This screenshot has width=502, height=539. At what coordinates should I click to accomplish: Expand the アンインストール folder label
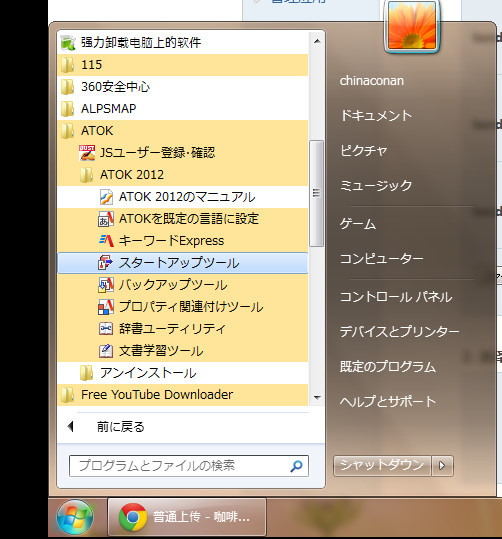tap(148, 373)
